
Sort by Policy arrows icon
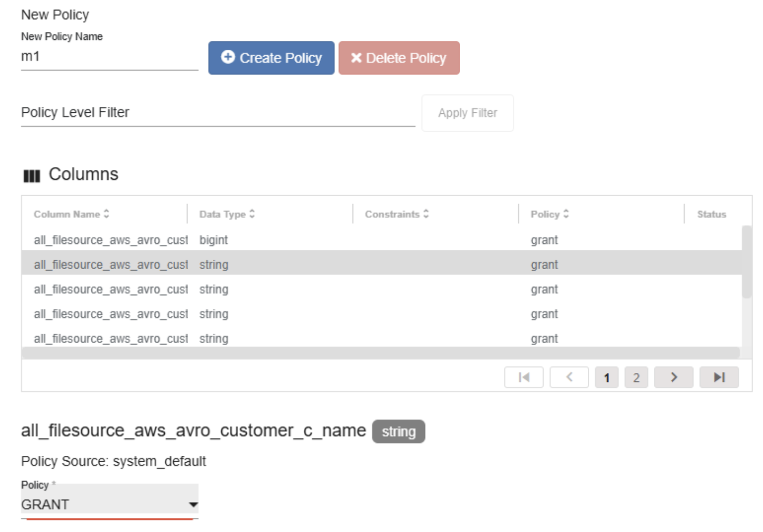click(566, 214)
